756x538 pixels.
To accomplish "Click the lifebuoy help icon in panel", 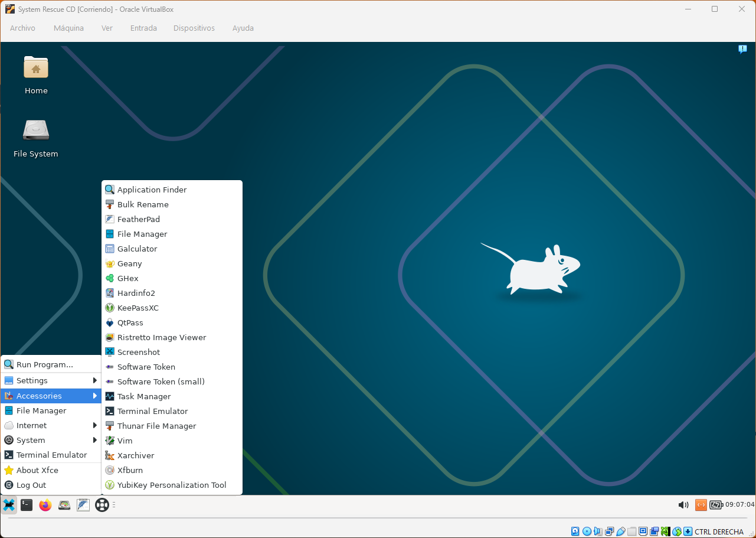I will coord(102,505).
